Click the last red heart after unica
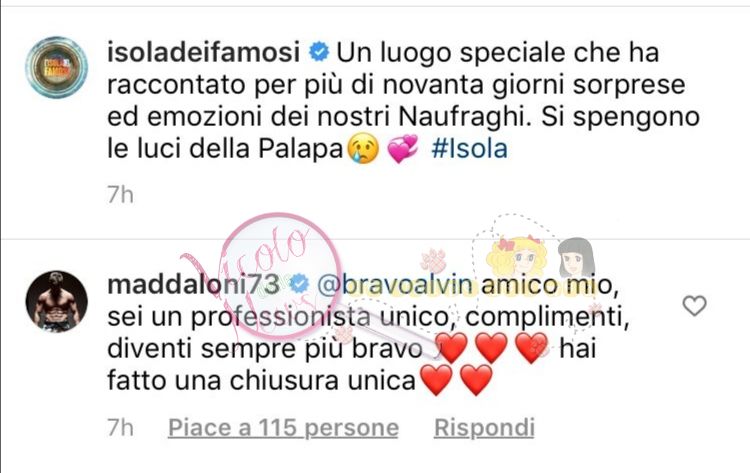Image resolution: width=750 pixels, height=473 pixels. coord(476,380)
